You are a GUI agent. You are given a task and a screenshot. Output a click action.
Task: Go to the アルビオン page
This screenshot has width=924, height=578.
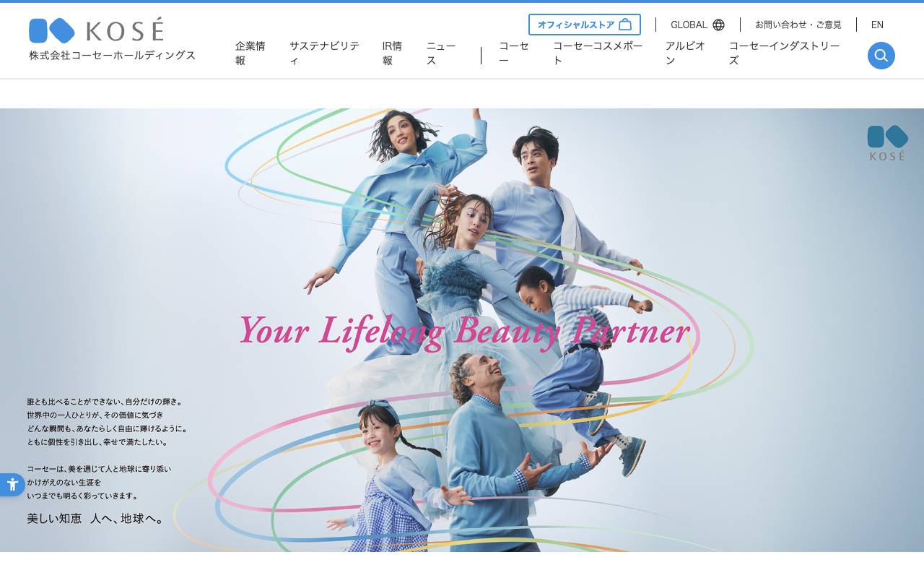[x=686, y=53]
